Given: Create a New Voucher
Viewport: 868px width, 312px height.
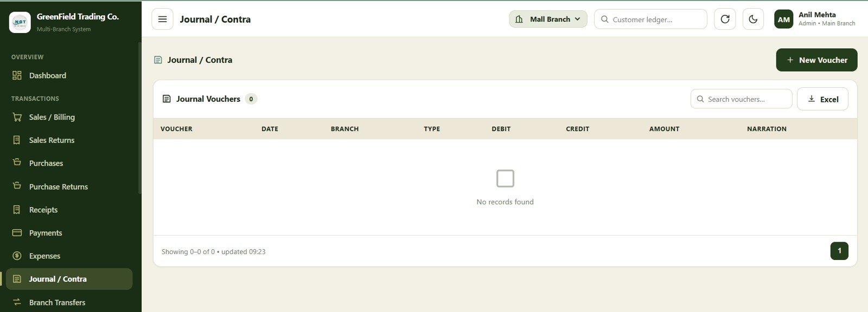Looking at the screenshot, I should tap(816, 60).
